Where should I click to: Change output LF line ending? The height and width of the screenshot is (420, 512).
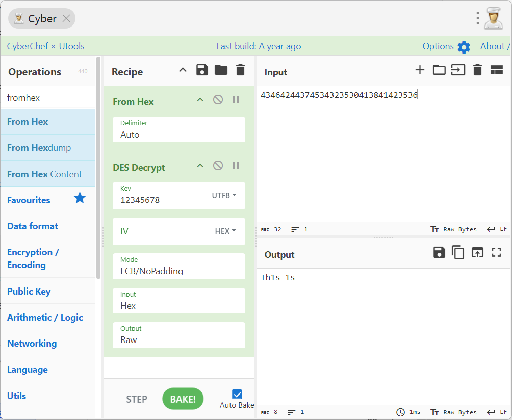[497, 412]
